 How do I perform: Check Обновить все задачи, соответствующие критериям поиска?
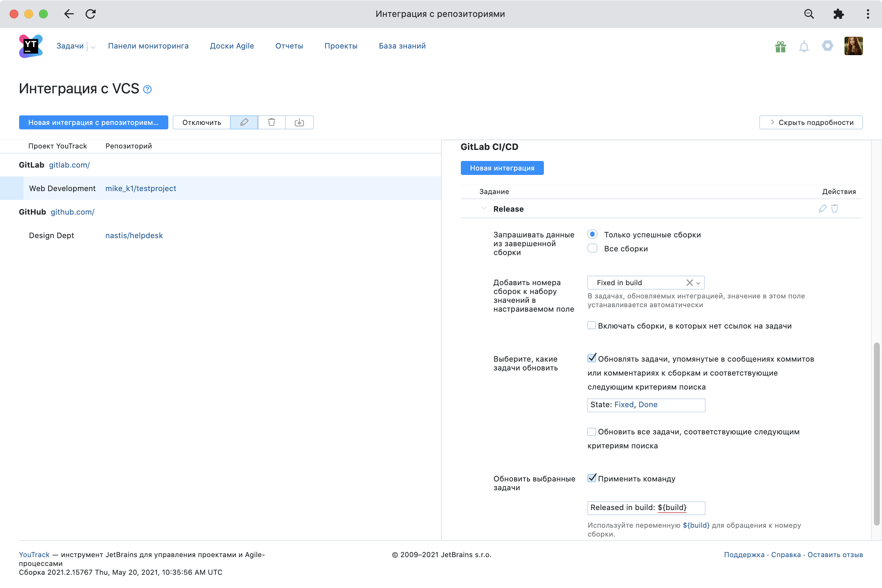[x=591, y=431]
